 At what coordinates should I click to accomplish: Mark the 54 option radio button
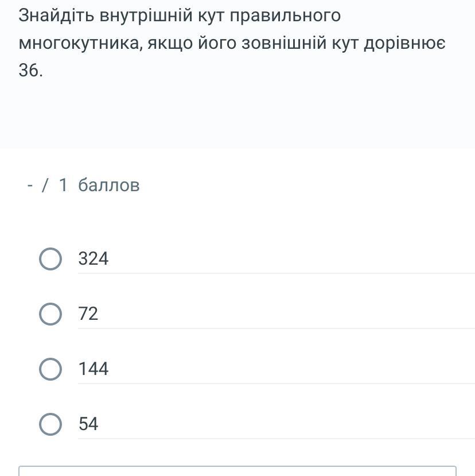pos(50,424)
